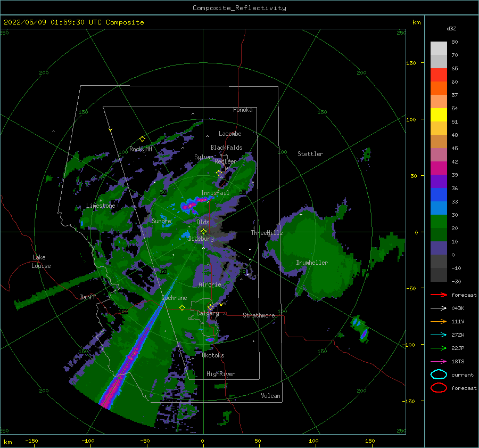Click the Cochrane town label
Viewport: 479px width, 448px height.
coord(174,298)
